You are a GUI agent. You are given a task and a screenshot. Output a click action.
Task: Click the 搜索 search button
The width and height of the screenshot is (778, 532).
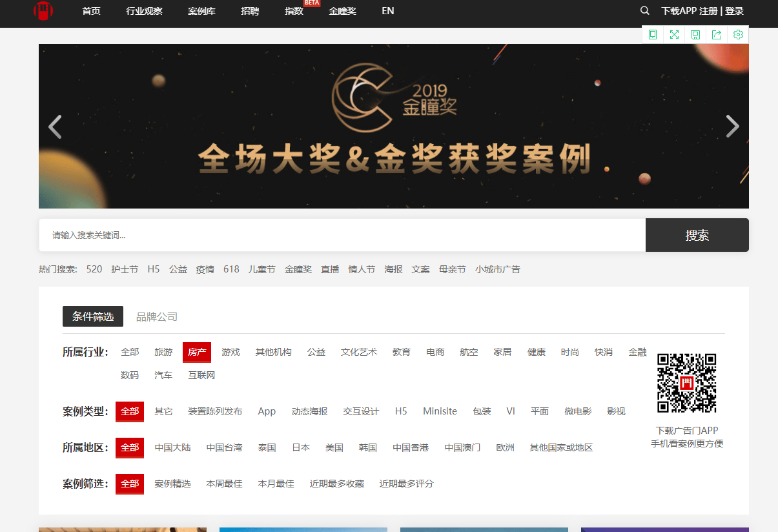pos(697,235)
